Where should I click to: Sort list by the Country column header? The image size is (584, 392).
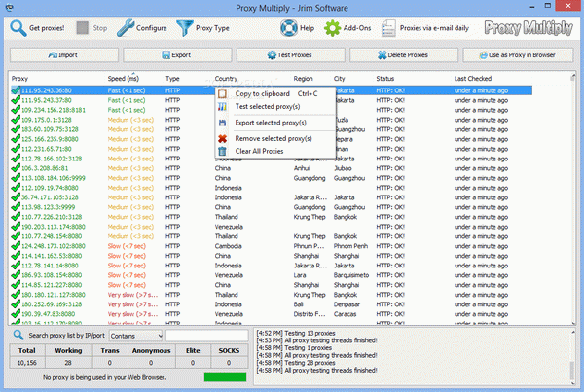tap(226, 79)
